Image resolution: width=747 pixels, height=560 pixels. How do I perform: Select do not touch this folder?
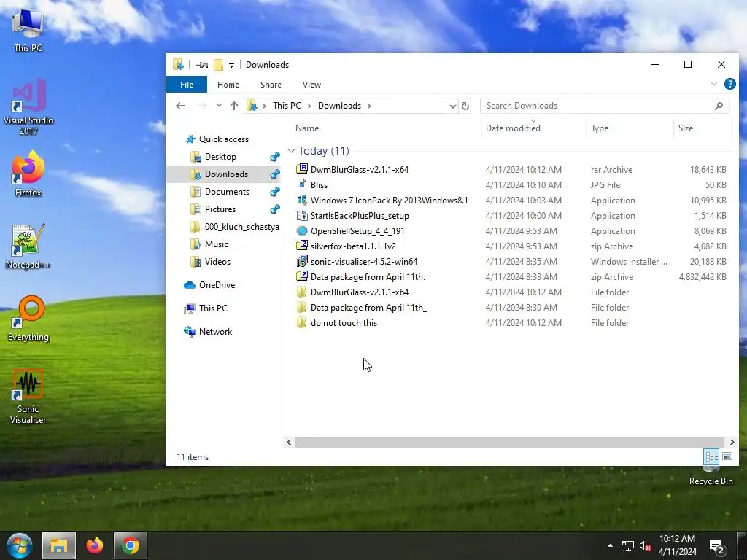click(x=344, y=323)
